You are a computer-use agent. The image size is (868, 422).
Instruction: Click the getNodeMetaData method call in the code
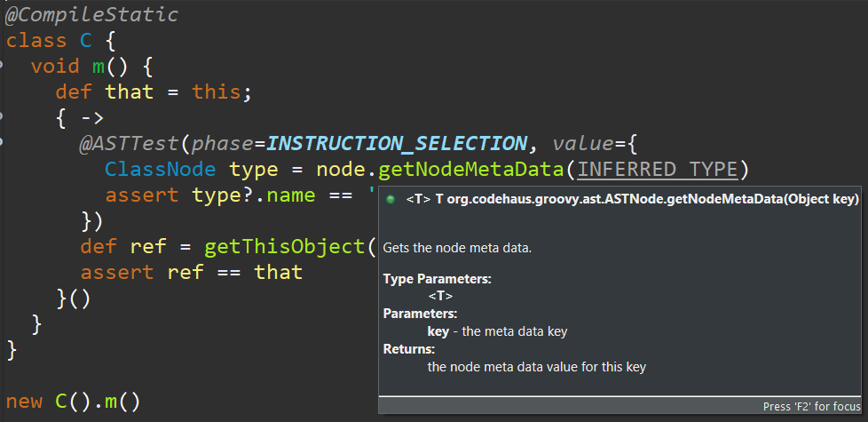coord(472,169)
